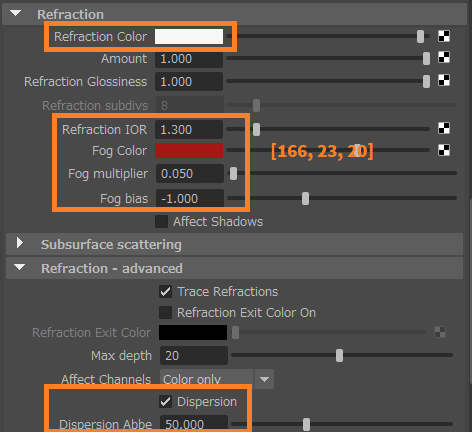
Task: Click the Fog multiplier label
Action: coord(108,174)
